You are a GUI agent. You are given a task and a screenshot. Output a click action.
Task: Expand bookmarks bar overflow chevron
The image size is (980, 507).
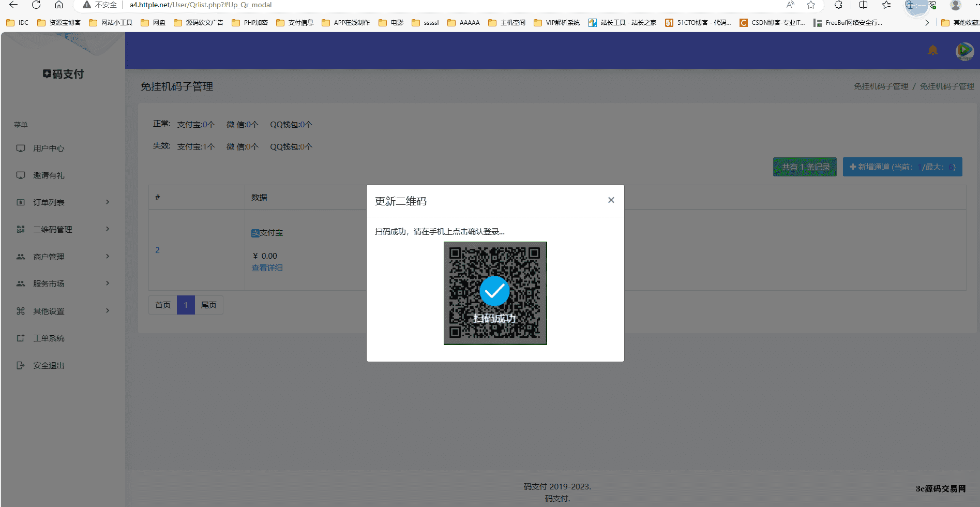point(927,23)
